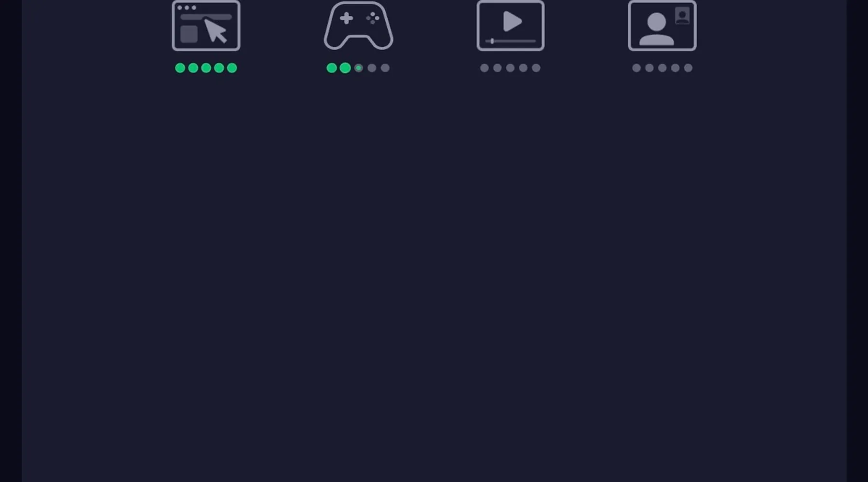Image resolution: width=868 pixels, height=482 pixels.
Task: Click first gray dot under video player
Action: coord(485,68)
